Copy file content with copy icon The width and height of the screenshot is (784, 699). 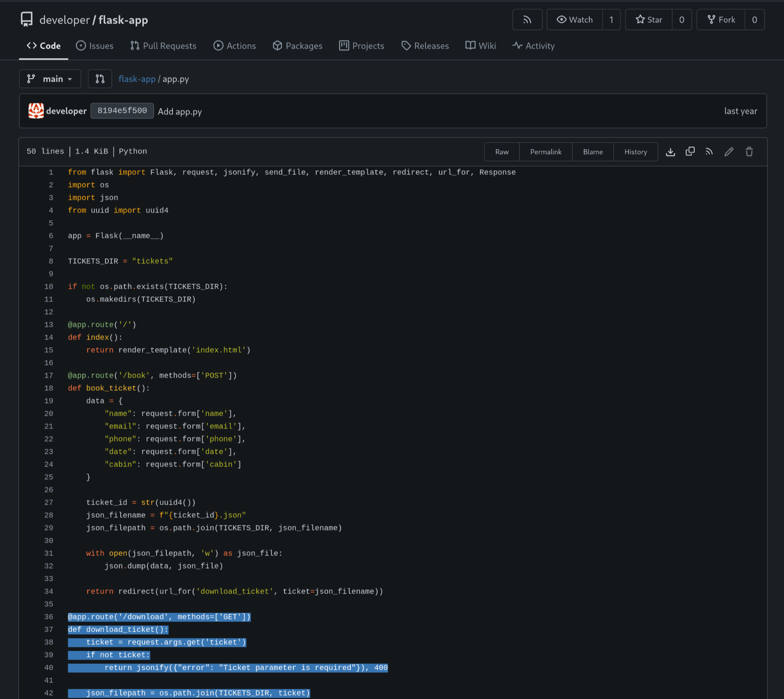pyautogui.click(x=690, y=152)
